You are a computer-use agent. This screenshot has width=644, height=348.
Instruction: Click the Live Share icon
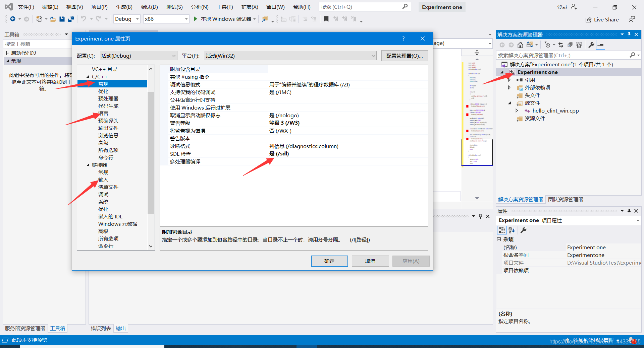coord(588,20)
